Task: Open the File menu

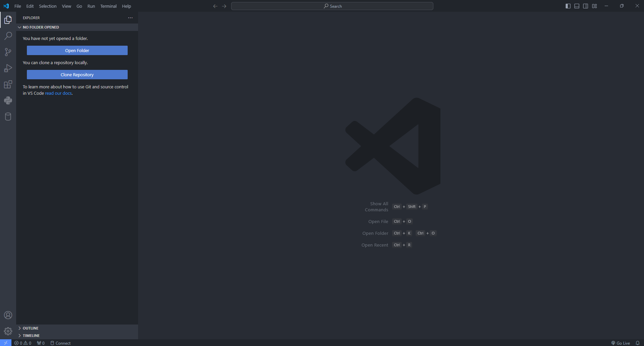Action: pyautogui.click(x=18, y=6)
